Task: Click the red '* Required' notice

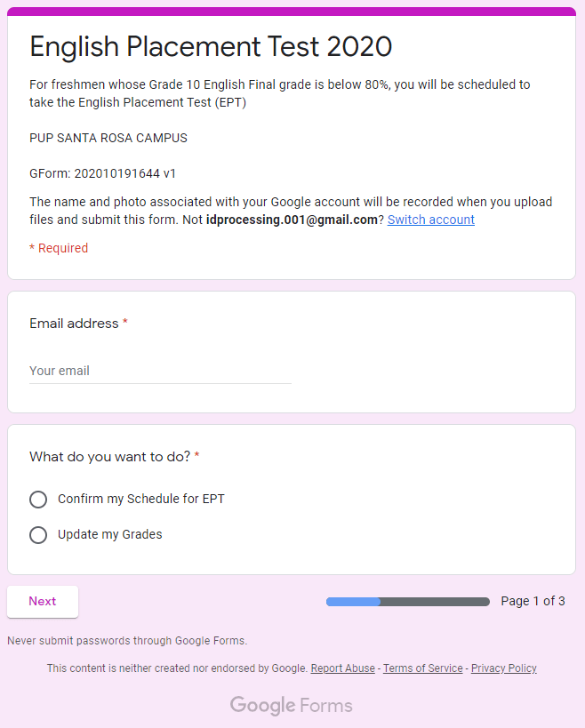Action: 59,248
